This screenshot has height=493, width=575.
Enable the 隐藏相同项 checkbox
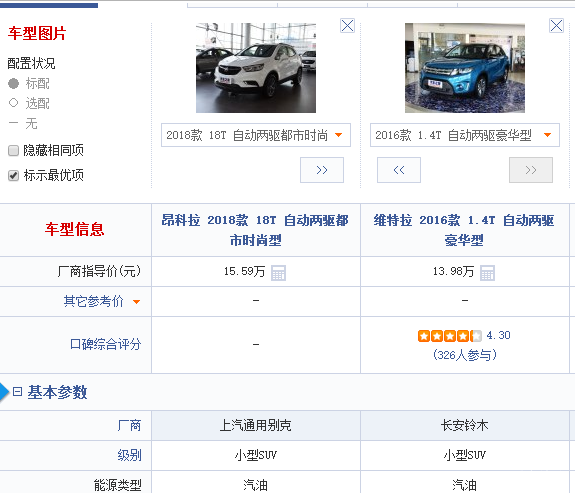pyautogui.click(x=13, y=150)
